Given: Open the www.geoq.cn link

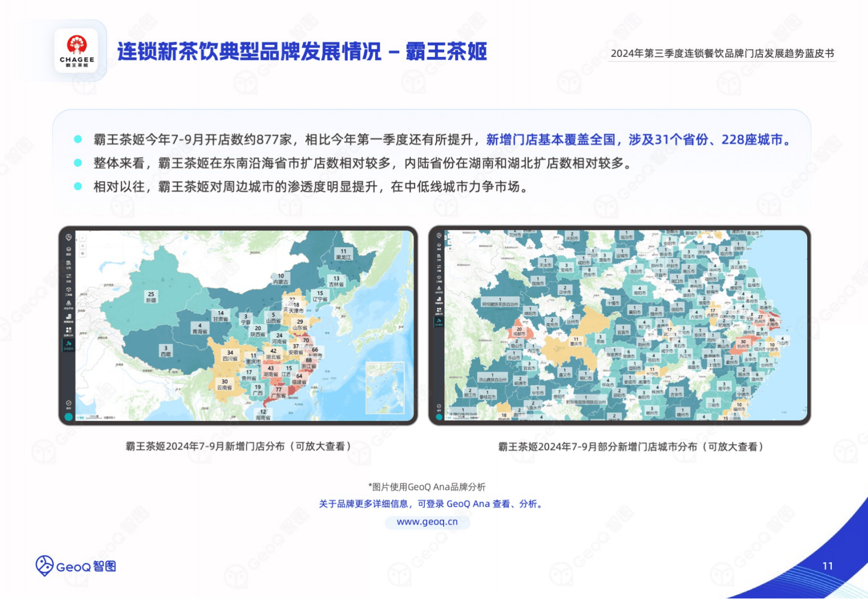Looking at the screenshot, I should point(427,522).
